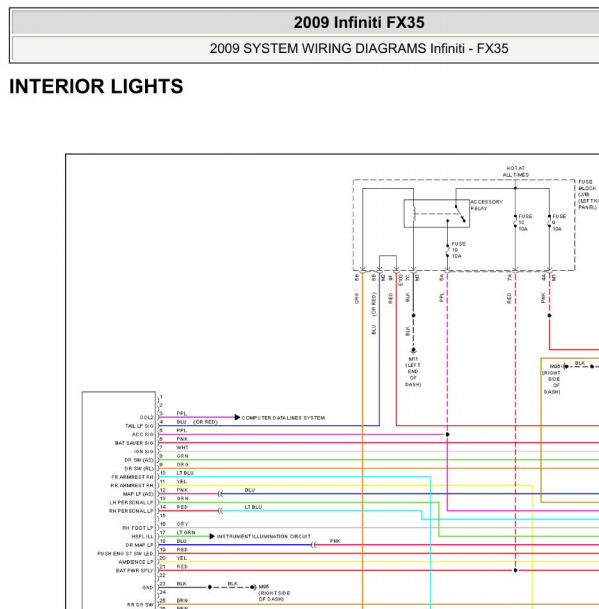Click the 'RR DR SW' pin label
This screenshot has height=609, width=599.
tap(140, 605)
